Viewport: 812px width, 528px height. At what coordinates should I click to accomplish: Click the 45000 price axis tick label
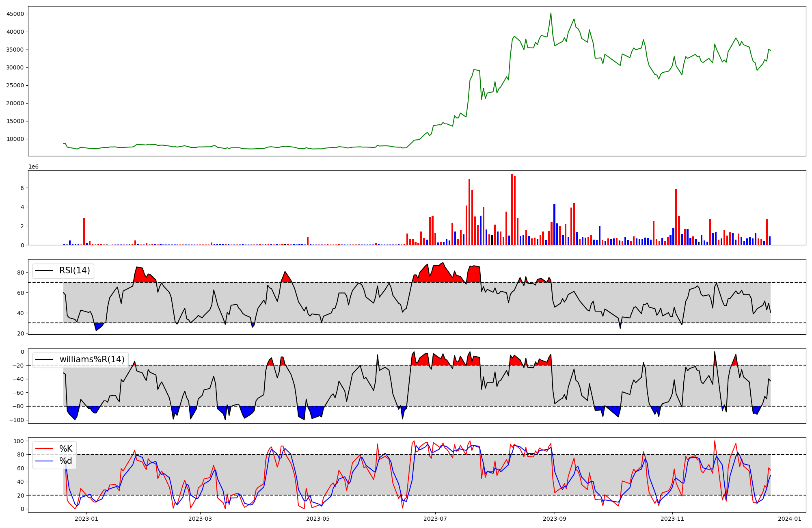coord(15,14)
